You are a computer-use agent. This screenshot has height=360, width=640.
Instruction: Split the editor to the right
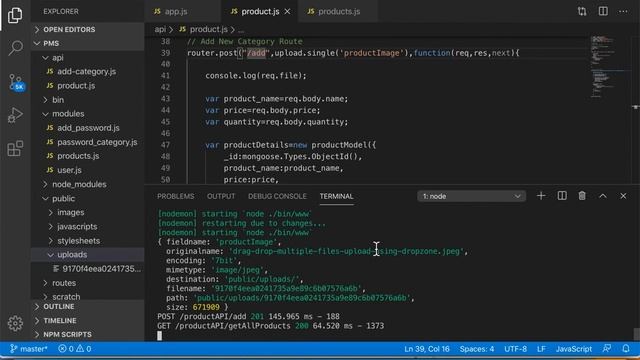click(603, 11)
